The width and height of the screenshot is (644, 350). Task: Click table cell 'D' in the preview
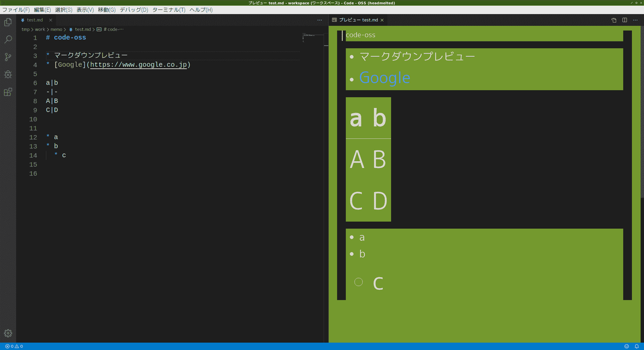(x=379, y=202)
